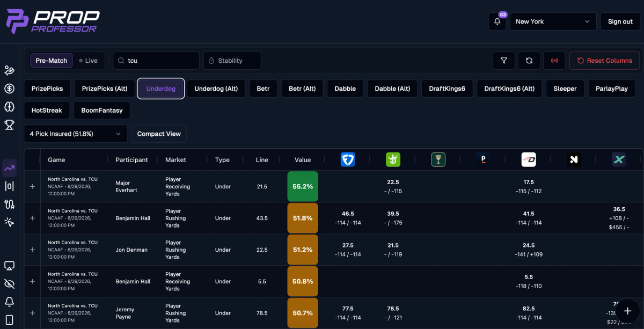
Task: Open the New York state dropdown
Action: click(x=553, y=21)
